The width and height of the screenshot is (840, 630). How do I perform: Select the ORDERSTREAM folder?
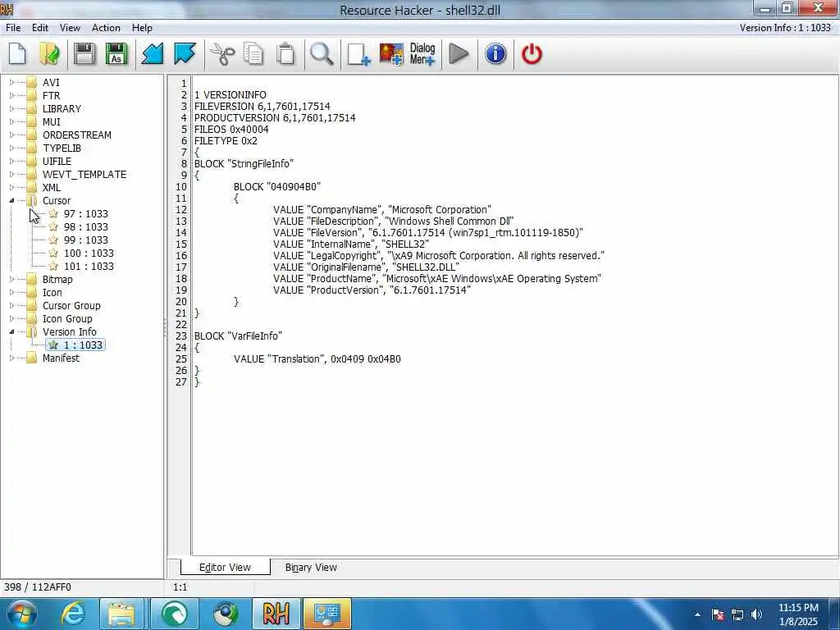(x=76, y=135)
